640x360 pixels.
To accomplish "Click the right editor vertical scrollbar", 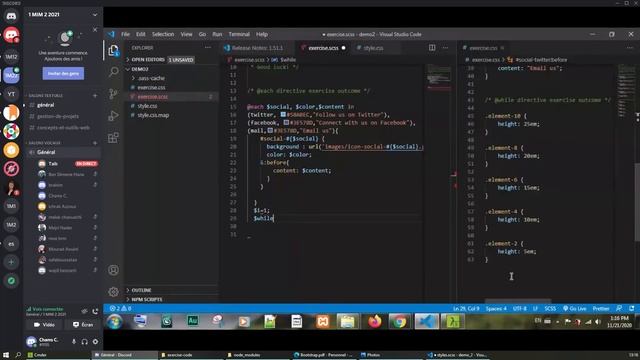I will point(637,202).
